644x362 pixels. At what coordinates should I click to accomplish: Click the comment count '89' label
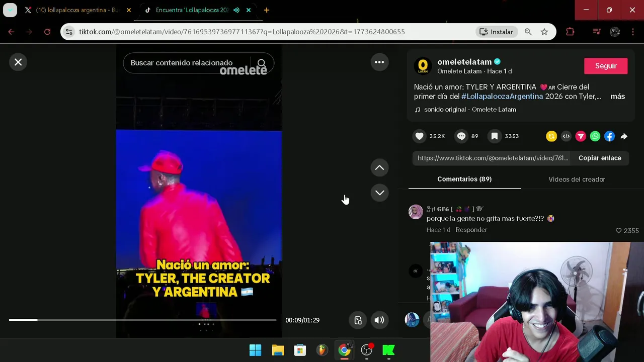[x=475, y=136]
